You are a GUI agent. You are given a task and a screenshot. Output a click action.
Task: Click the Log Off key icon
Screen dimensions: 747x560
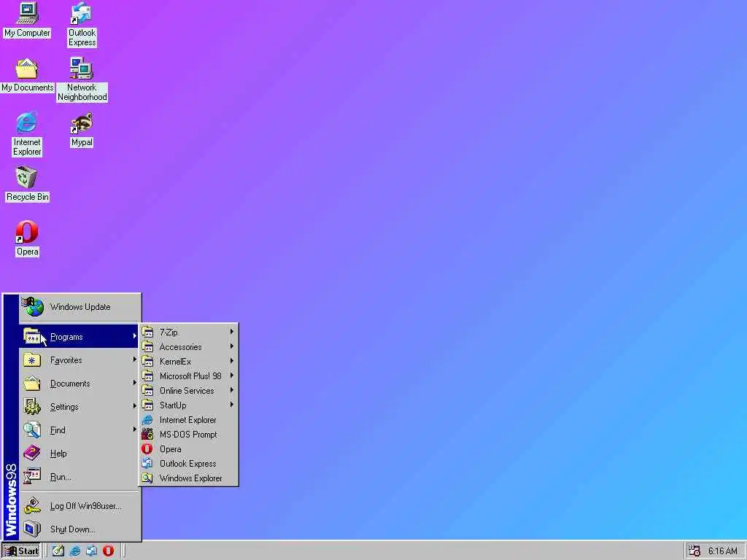[x=32, y=506]
